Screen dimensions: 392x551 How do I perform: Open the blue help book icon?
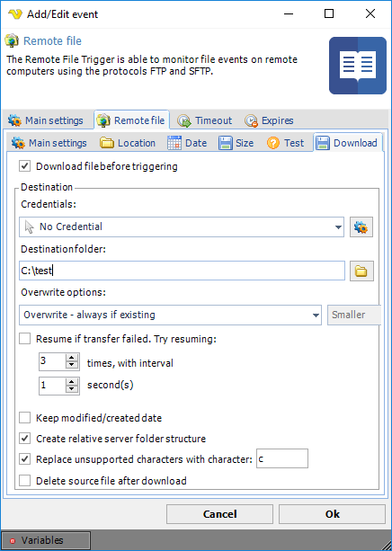[x=358, y=66]
